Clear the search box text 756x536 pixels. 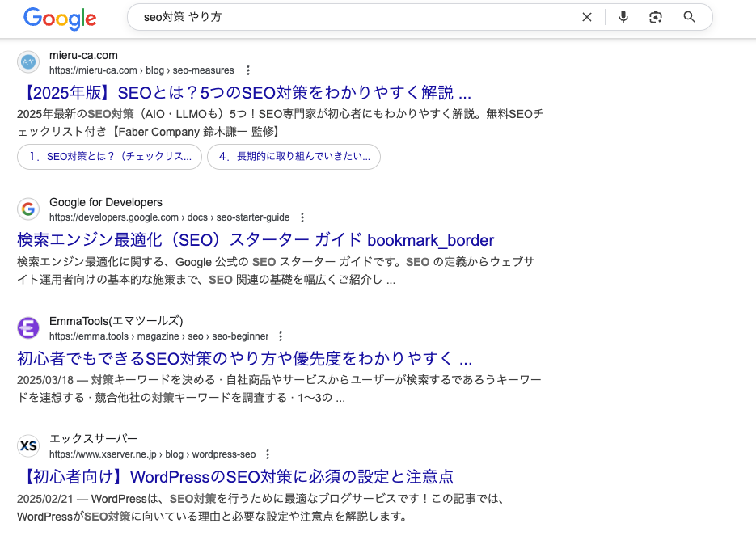click(587, 17)
